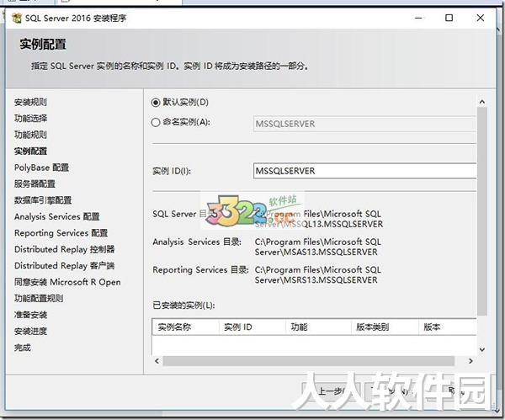505x420 pixels.
Task: Click the 版本类别 column header
Action: tap(385, 327)
